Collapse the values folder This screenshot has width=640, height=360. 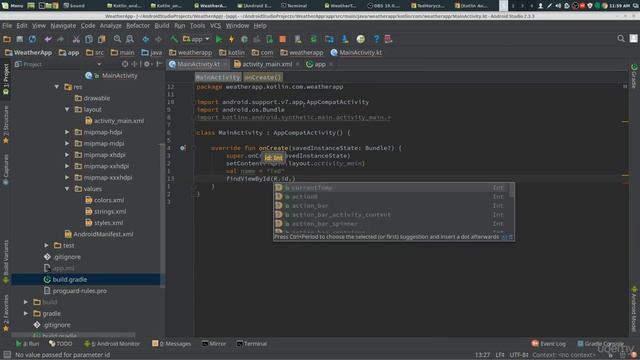67,189
